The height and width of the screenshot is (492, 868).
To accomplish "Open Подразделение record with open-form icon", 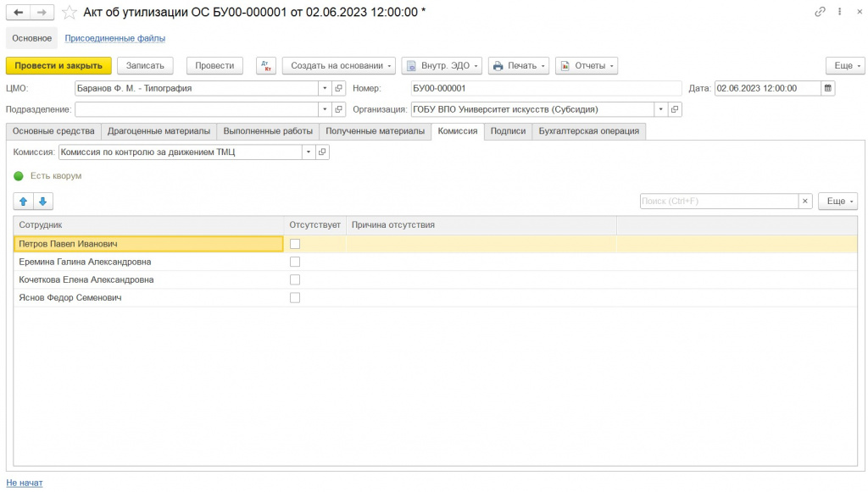I will pyautogui.click(x=339, y=109).
